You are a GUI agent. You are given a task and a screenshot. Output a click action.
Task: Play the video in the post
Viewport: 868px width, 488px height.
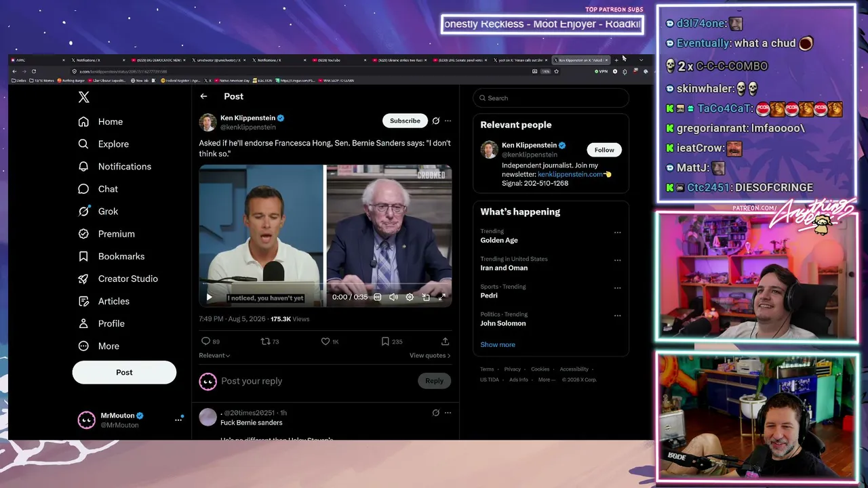click(209, 297)
